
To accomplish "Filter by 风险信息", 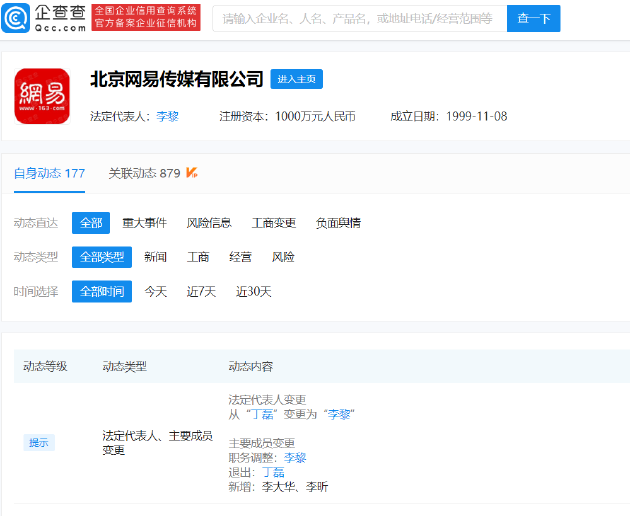I will click(x=209, y=223).
